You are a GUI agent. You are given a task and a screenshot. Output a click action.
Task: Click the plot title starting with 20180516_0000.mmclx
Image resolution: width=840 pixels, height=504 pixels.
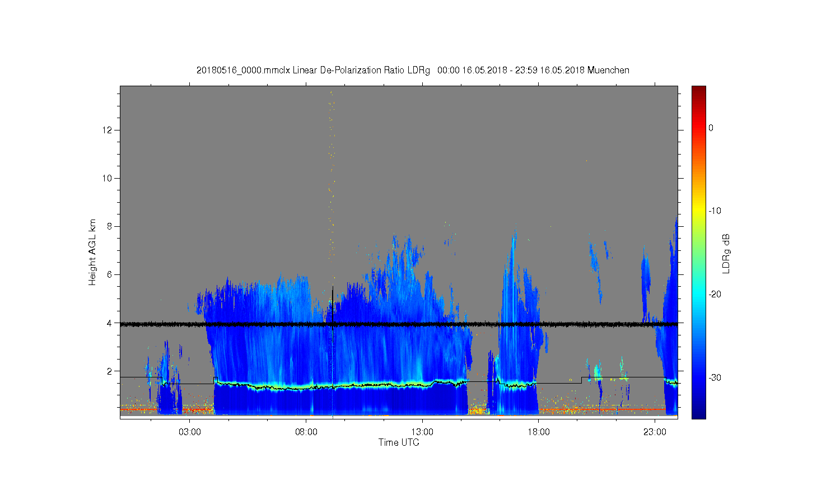pyautogui.click(x=413, y=71)
